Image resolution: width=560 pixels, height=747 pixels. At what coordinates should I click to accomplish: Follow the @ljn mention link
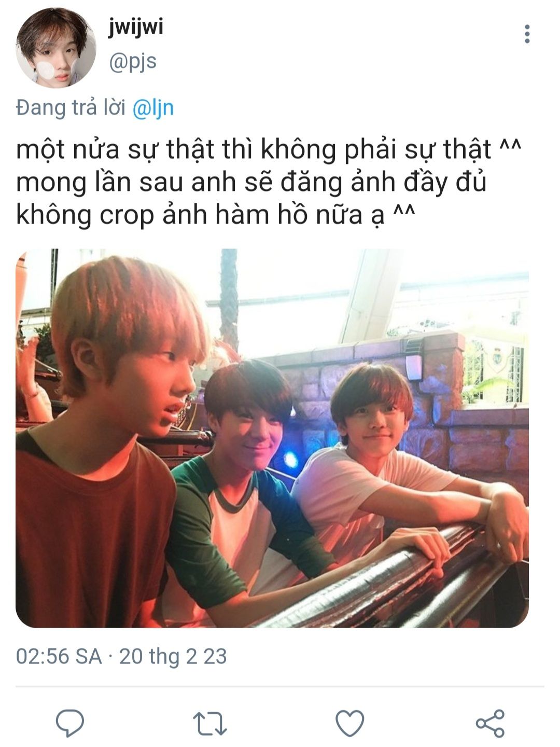[x=153, y=108]
